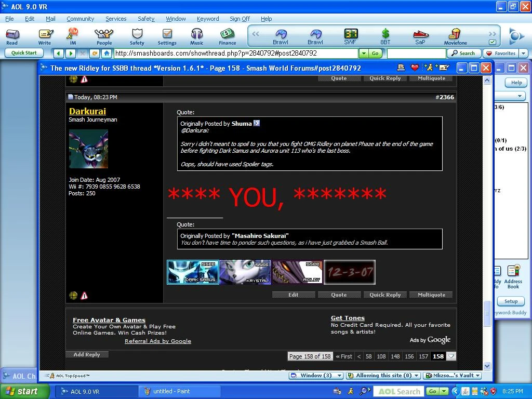Click the Safety shield icon
This screenshot has height=399, width=532.
point(137,37)
